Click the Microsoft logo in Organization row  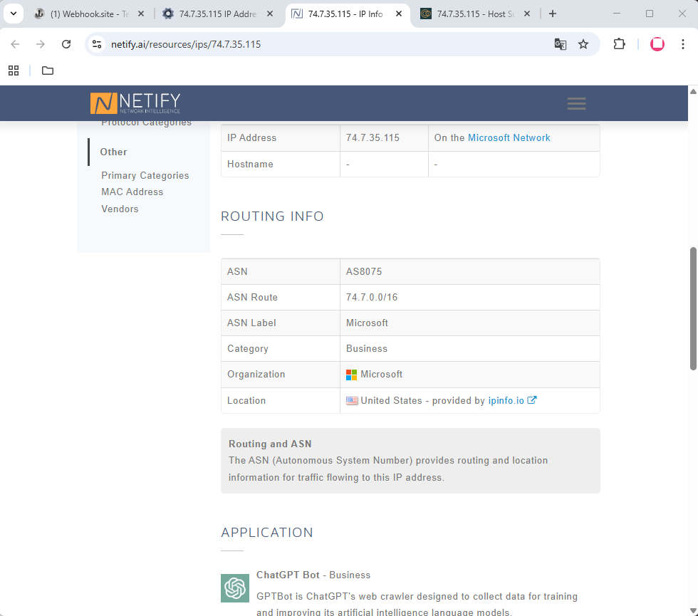[x=351, y=375]
